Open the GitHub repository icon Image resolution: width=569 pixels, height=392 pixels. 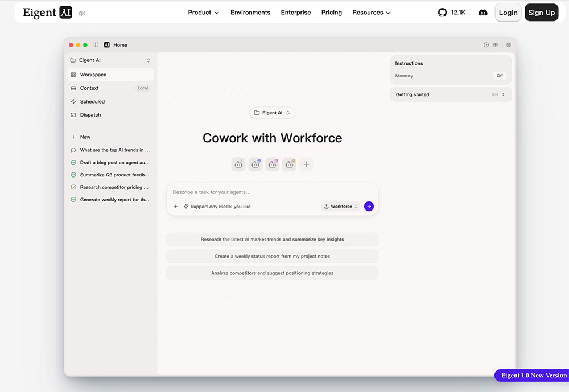[442, 13]
